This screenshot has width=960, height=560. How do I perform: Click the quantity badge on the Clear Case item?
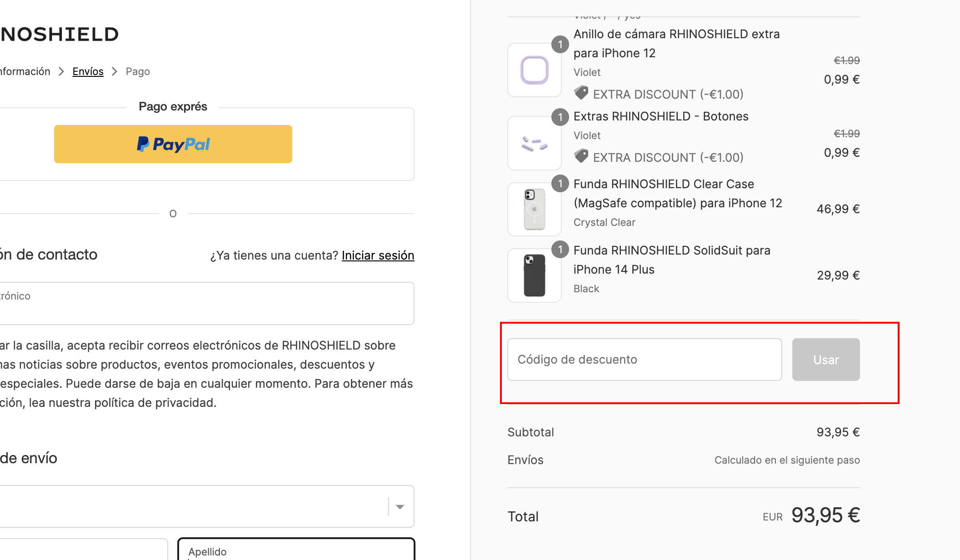click(560, 184)
